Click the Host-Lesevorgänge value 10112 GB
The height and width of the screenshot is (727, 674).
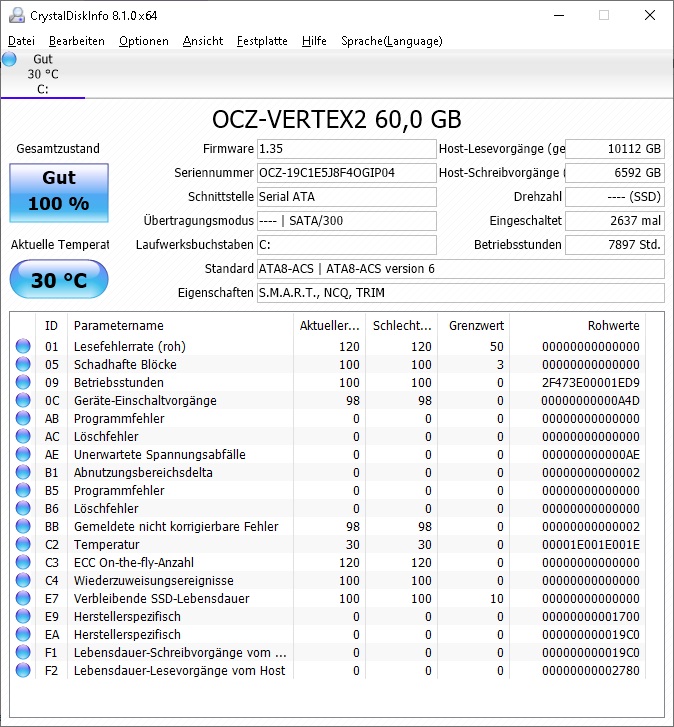(615, 149)
